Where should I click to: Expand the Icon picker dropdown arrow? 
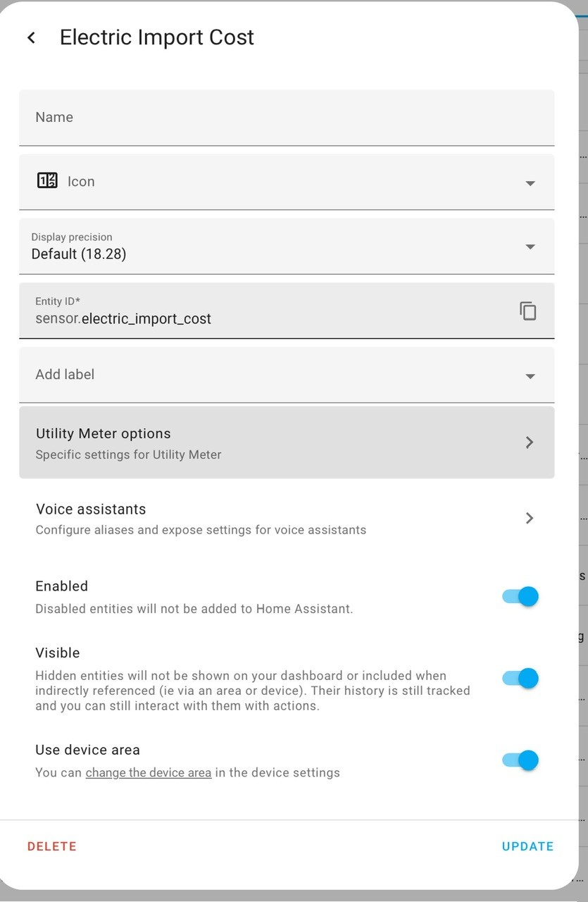pos(530,183)
